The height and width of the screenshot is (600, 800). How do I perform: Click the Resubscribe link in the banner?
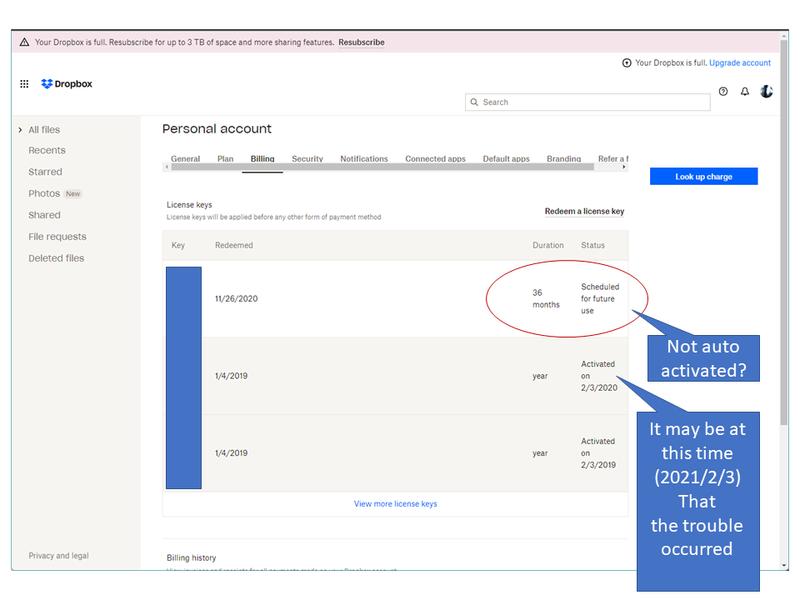pyautogui.click(x=361, y=42)
